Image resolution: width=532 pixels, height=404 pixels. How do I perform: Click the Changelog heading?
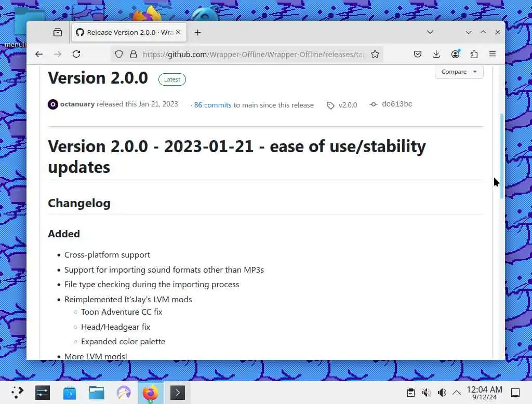pos(79,203)
